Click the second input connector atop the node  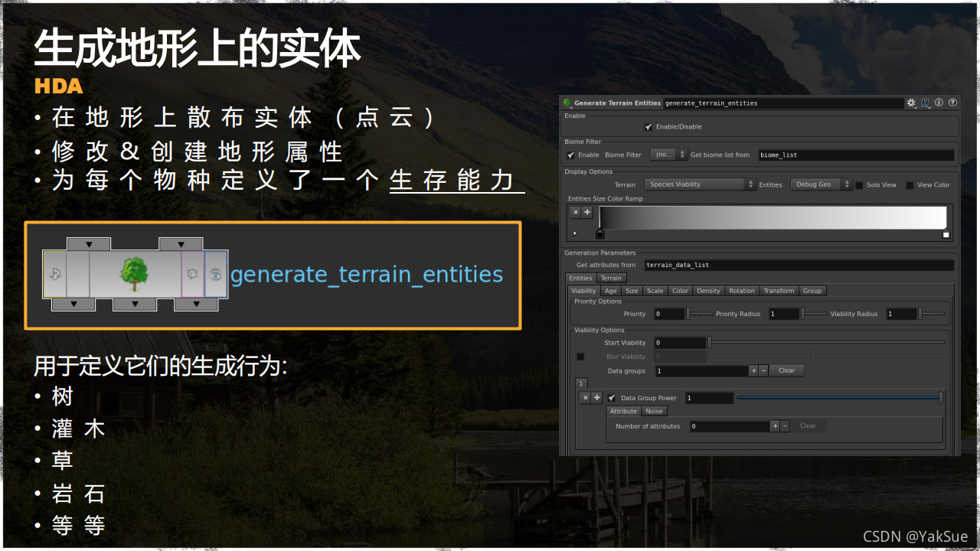tap(181, 244)
